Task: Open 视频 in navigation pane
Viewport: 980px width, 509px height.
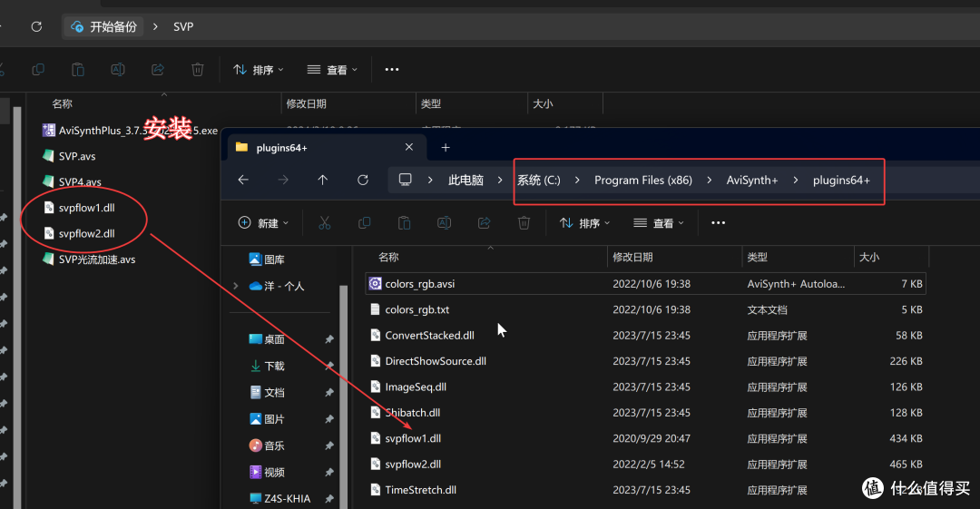Action: pyautogui.click(x=267, y=472)
